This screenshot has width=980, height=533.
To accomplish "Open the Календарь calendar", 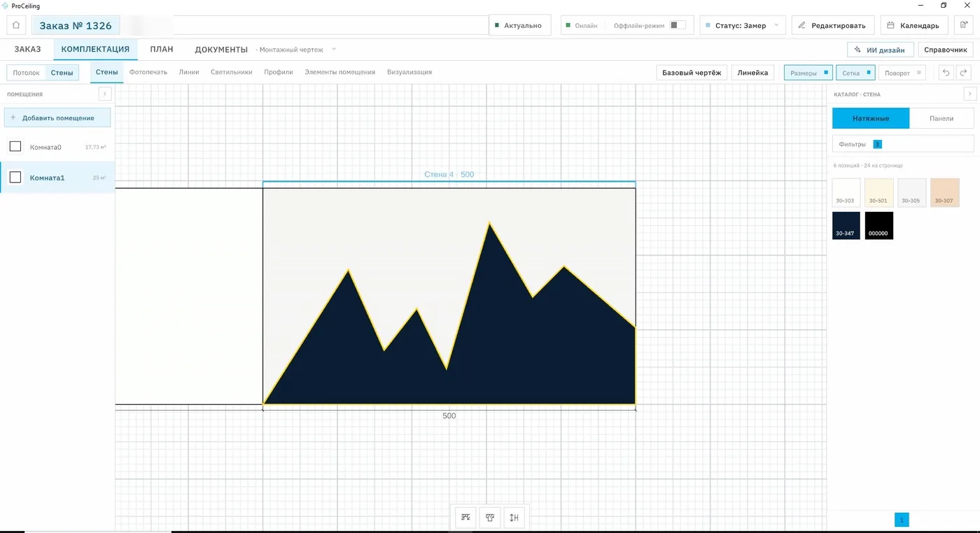I will click(913, 25).
